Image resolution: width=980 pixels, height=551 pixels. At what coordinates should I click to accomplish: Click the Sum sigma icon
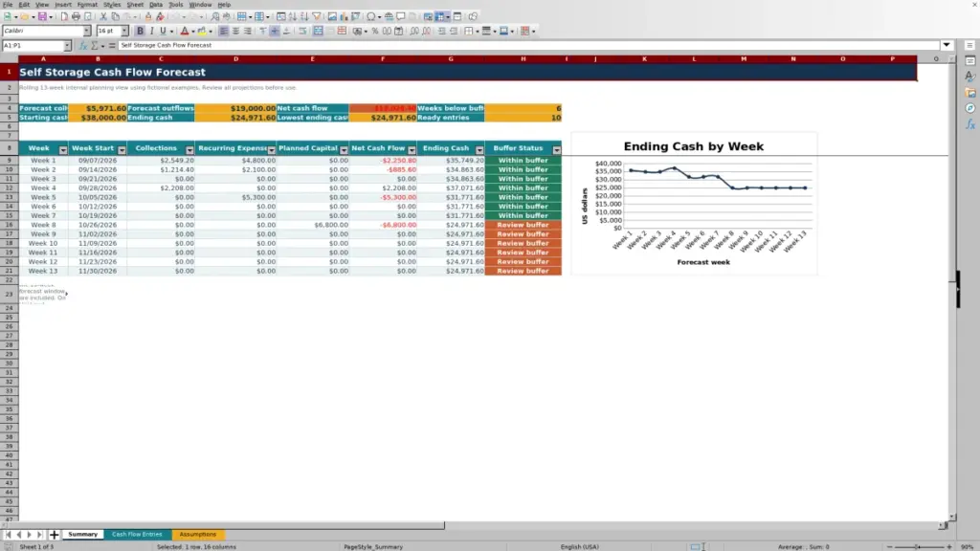(x=95, y=46)
